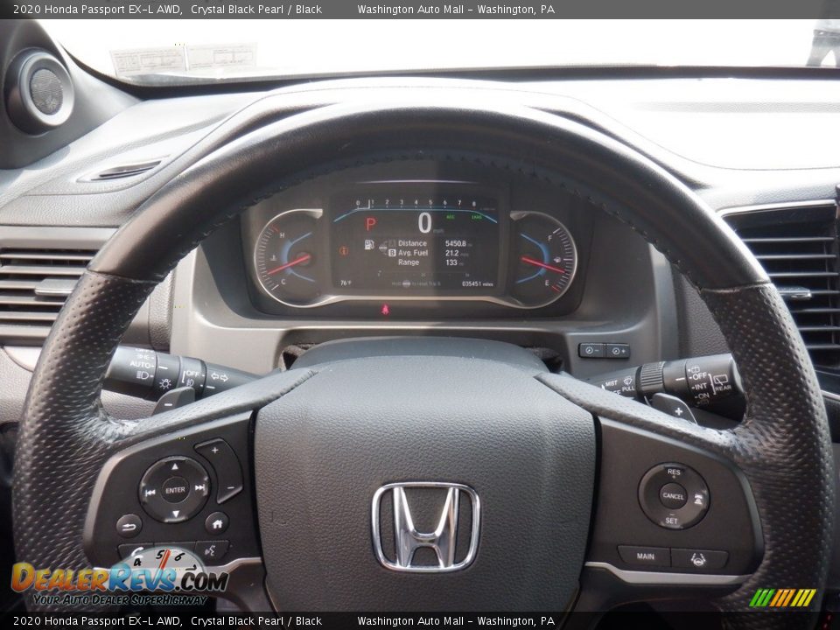
Task: Select the Trip B indicator
Action: click(392, 252)
